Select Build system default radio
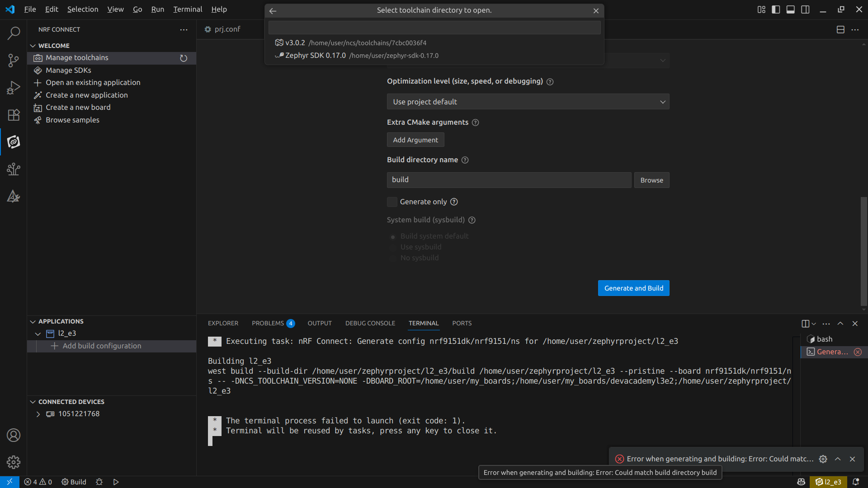 tap(393, 237)
